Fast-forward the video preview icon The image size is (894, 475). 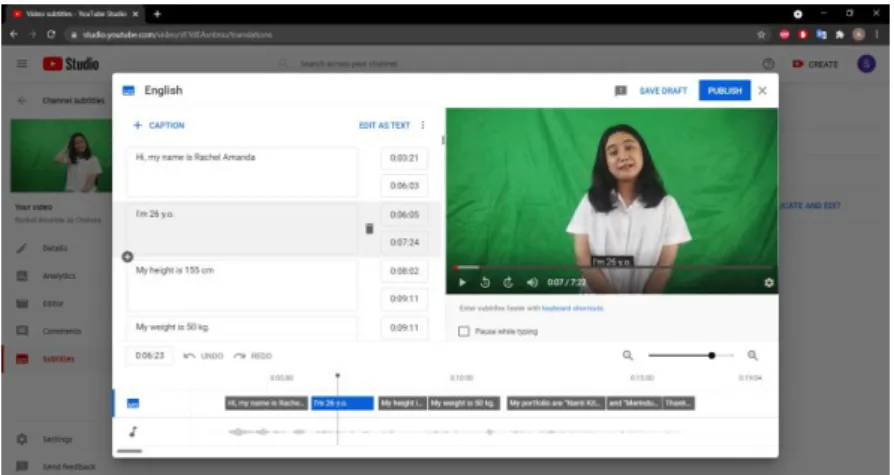[x=508, y=282]
